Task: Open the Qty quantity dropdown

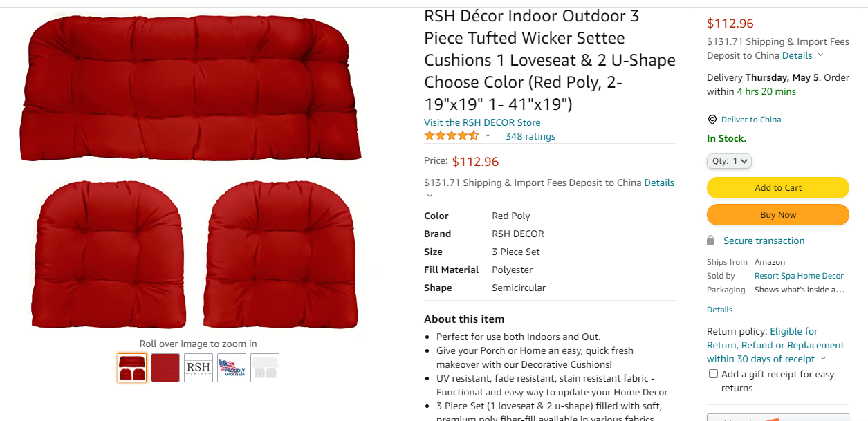Action: tap(729, 161)
